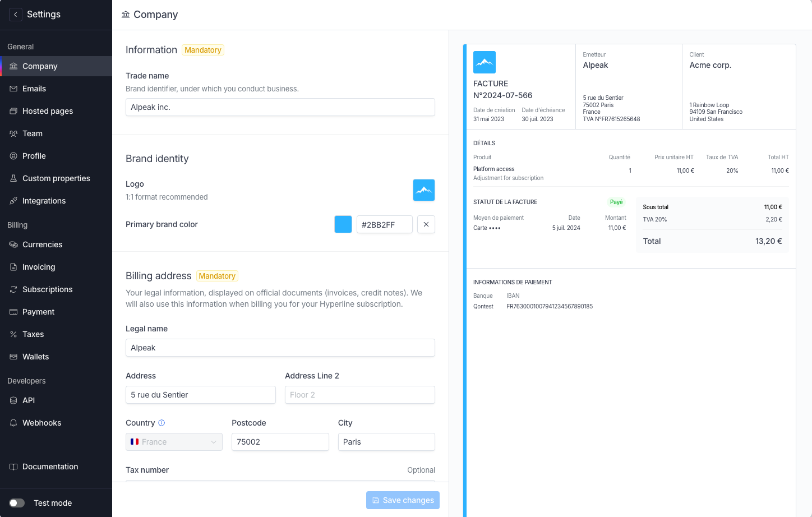The image size is (812, 517).
Task: Go to Hosted pages settings
Action: pos(56,111)
